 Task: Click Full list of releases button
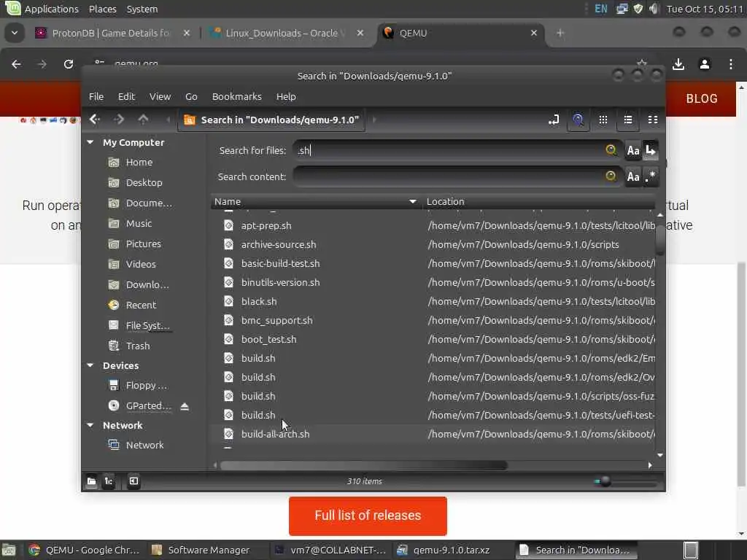pos(368,516)
